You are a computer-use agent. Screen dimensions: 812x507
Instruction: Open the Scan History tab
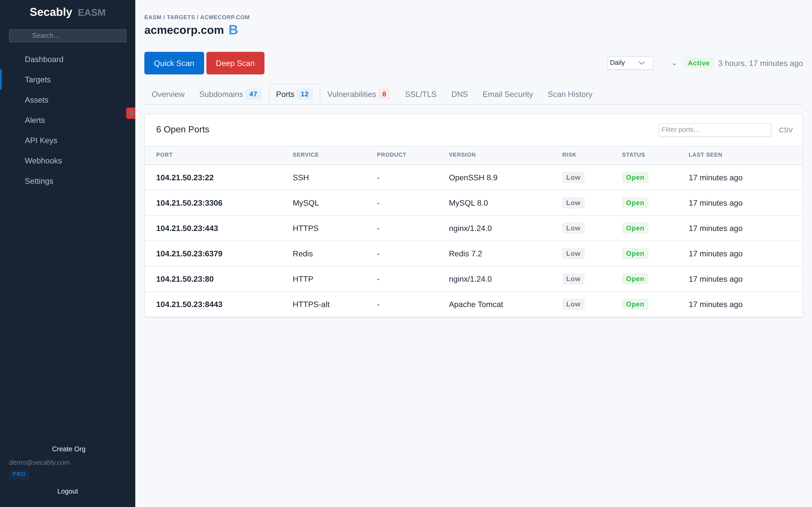(x=570, y=94)
